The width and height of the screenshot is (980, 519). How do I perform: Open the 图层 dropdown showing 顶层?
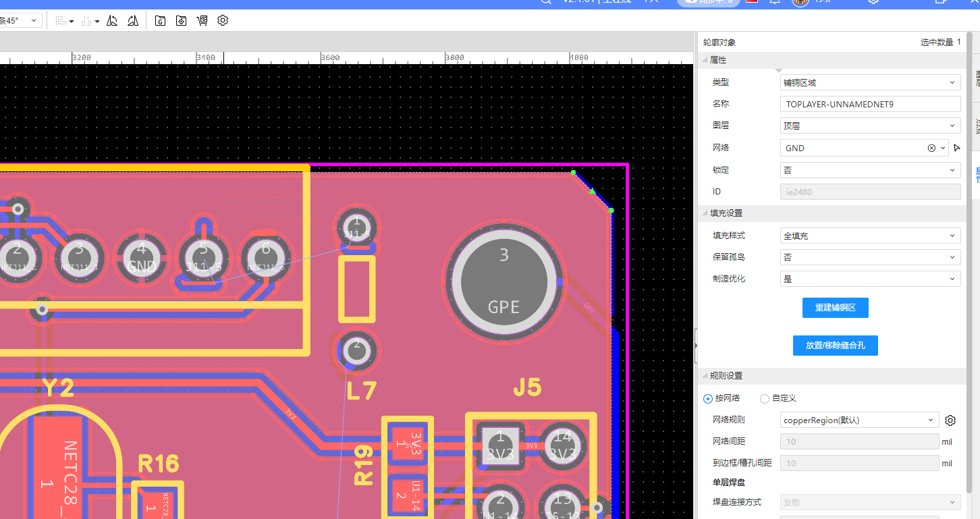[x=870, y=126]
